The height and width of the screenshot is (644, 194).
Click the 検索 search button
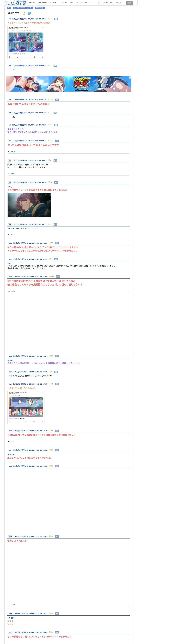(x=129, y=3)
